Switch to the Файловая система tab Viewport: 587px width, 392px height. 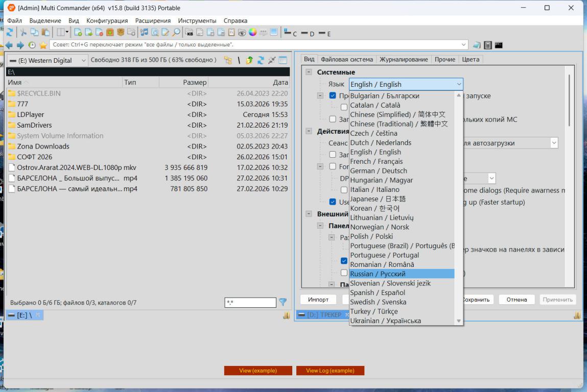click(x=347, y=59)
